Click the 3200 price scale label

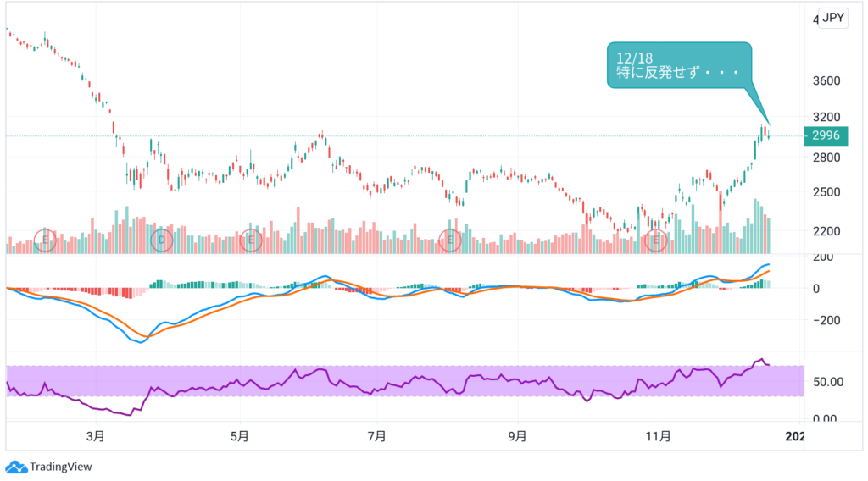click(825, 117)
